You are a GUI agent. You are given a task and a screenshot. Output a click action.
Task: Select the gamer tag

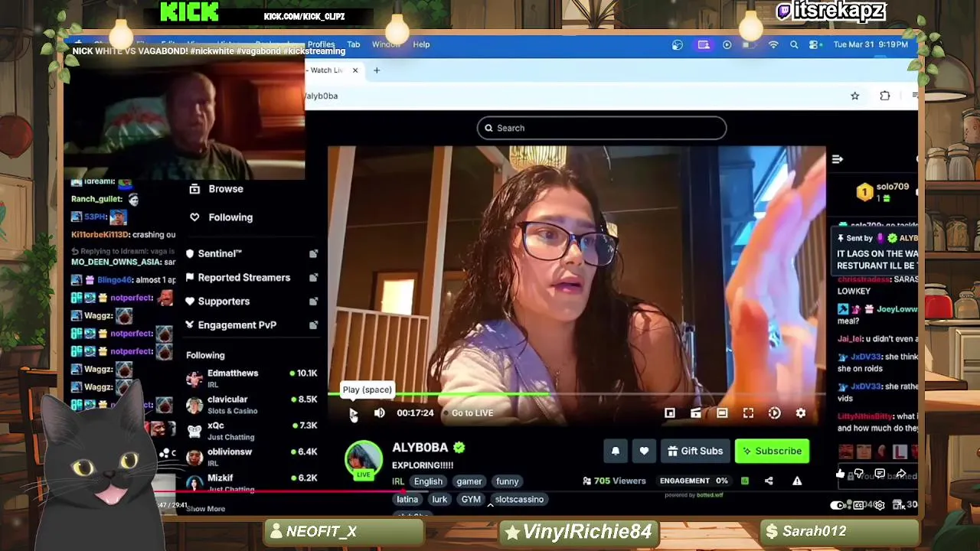click(x=469, y=481)
